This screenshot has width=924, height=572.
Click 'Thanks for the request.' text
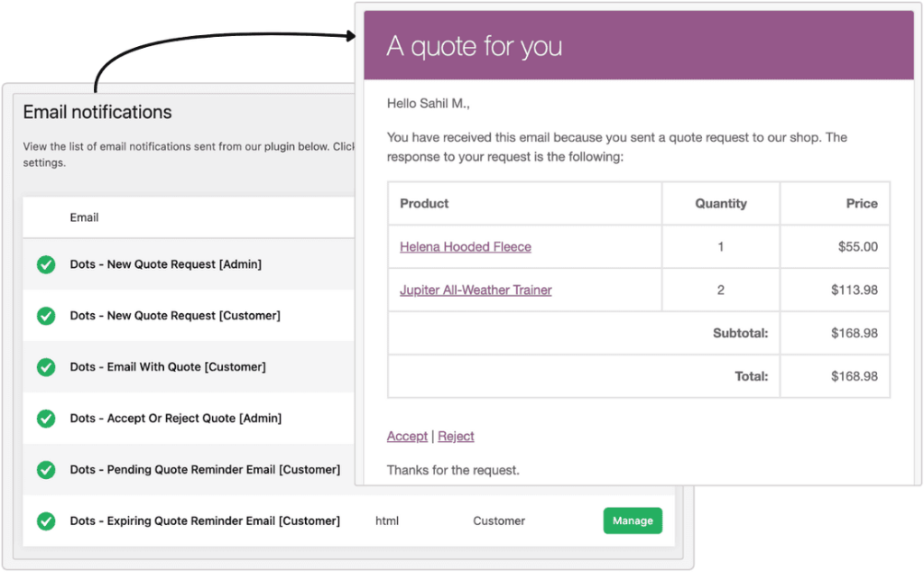click(x=453, y=470)
